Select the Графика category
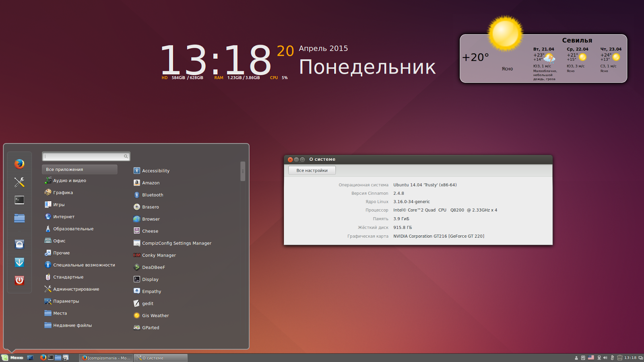This screenshot has width=644, height=362. [59, 193]
